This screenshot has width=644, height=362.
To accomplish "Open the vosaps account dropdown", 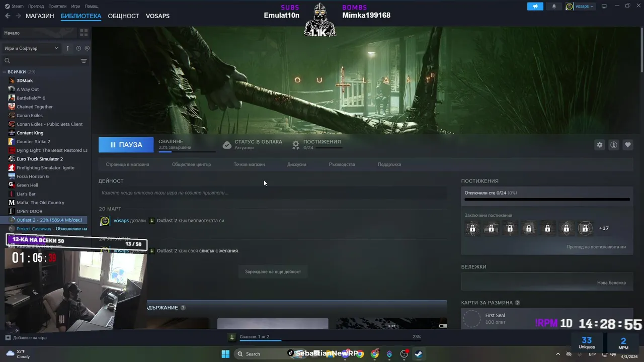I will pos(580,6).
